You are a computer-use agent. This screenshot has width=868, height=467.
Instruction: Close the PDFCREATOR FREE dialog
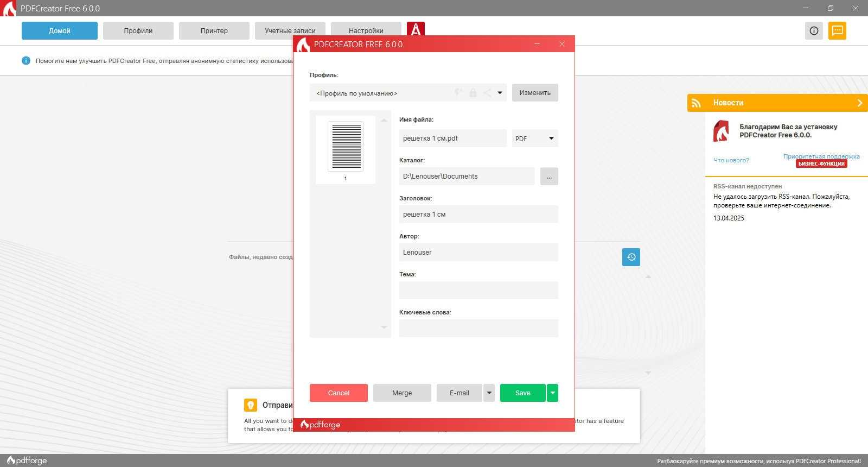[x=562, y=44]
